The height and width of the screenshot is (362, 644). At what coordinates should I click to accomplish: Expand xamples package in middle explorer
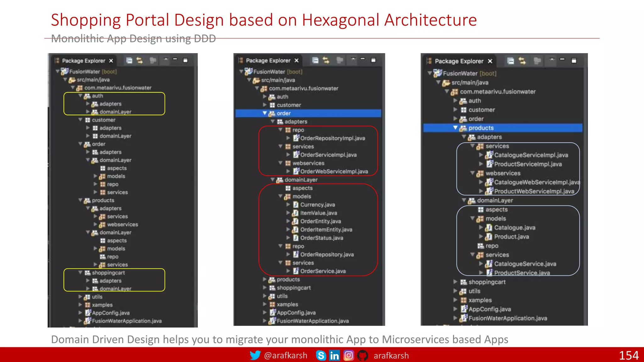coord(265,304)
